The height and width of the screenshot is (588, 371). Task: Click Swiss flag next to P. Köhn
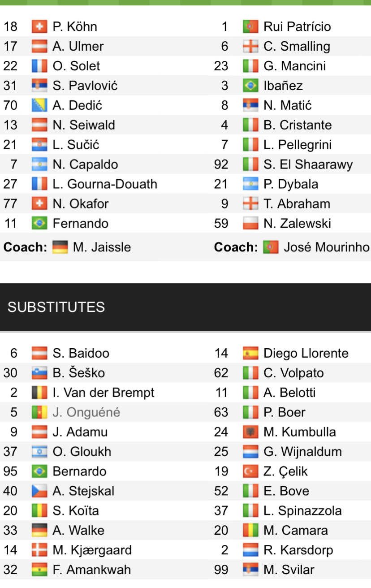coord(39,26)
